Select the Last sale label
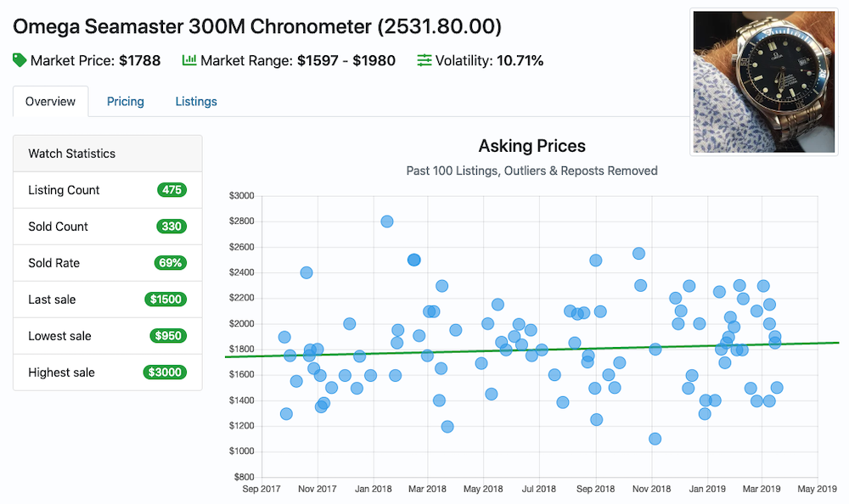 click(52, 300)
